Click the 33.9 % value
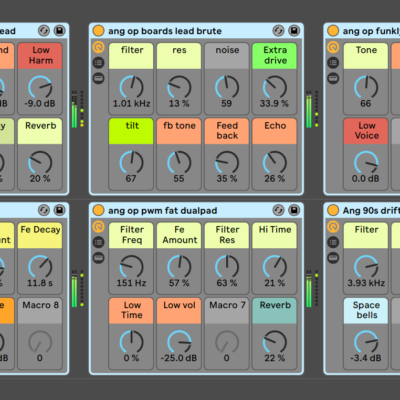The width and height of the screenshot is (400, 400). point(274,104)
